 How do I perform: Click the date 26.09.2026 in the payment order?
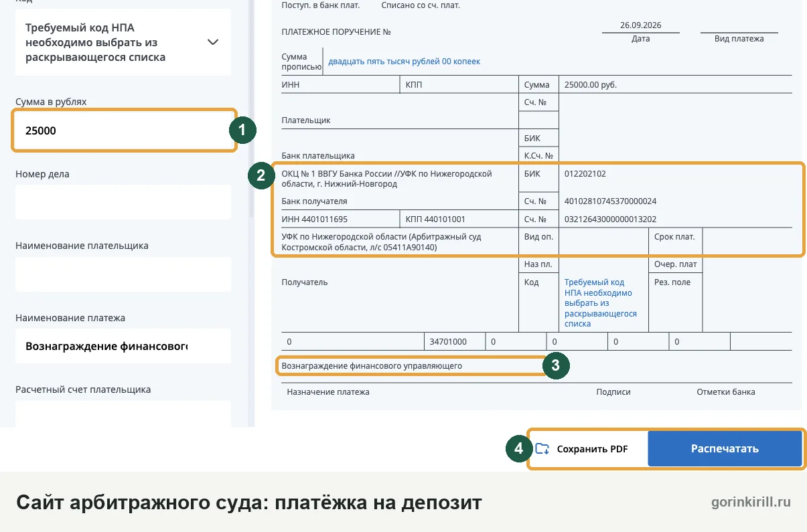coord(640,25)
